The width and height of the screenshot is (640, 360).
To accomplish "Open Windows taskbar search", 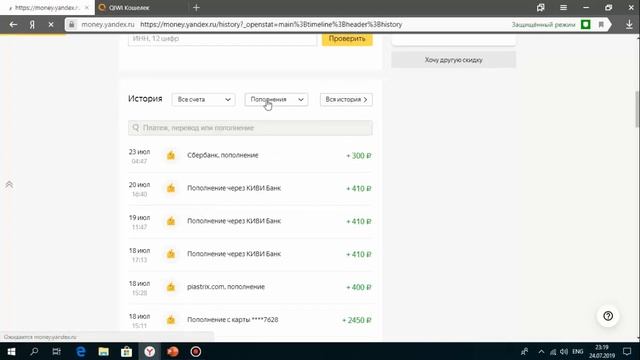I will 34,351.
